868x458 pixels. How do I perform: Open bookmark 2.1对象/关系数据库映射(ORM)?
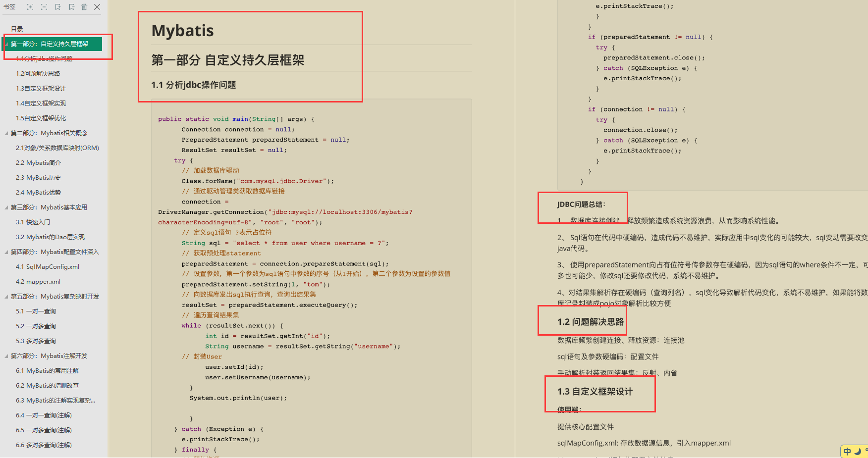(57, 148)
